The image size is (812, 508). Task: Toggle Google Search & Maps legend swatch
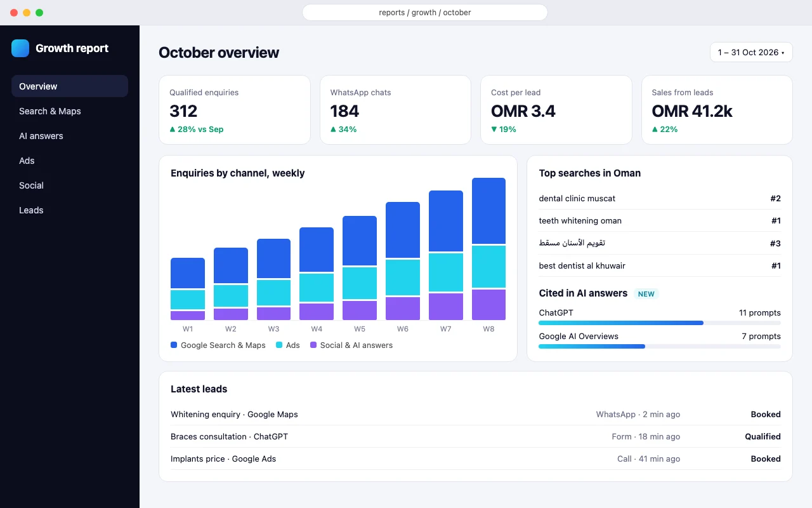[174, 345]
